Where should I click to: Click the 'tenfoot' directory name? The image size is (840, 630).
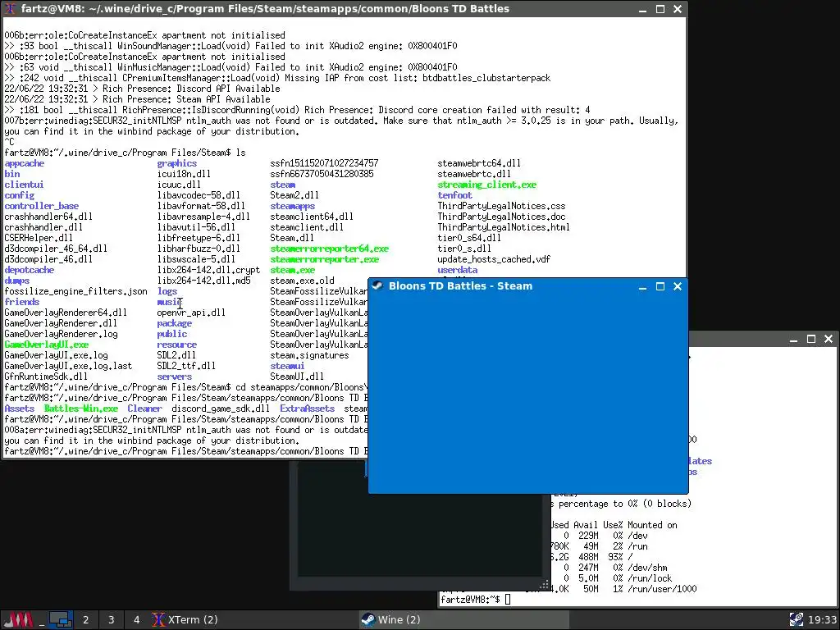[x=454, y=195]
